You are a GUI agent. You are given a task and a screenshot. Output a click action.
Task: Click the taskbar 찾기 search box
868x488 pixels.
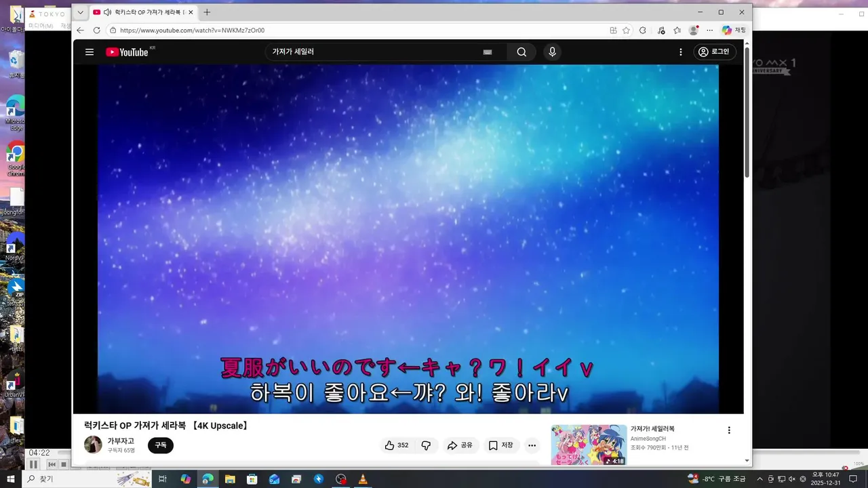[x=87, y=479]
